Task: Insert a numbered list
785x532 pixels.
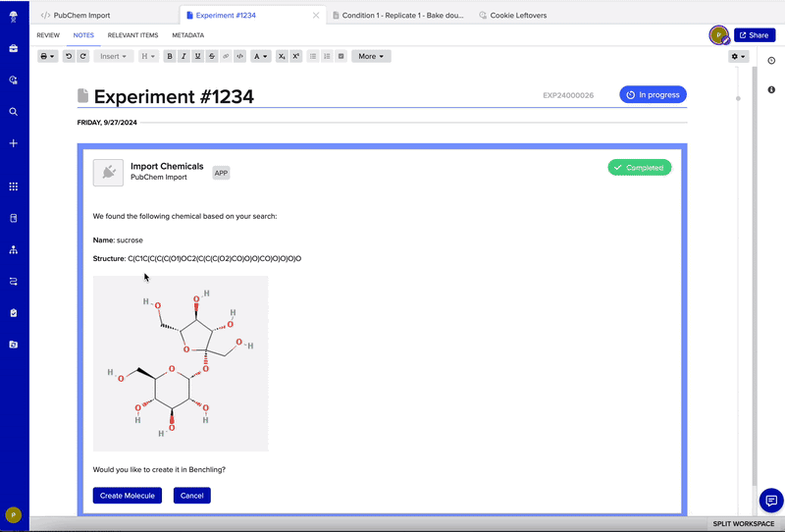Action: [327, 56]
